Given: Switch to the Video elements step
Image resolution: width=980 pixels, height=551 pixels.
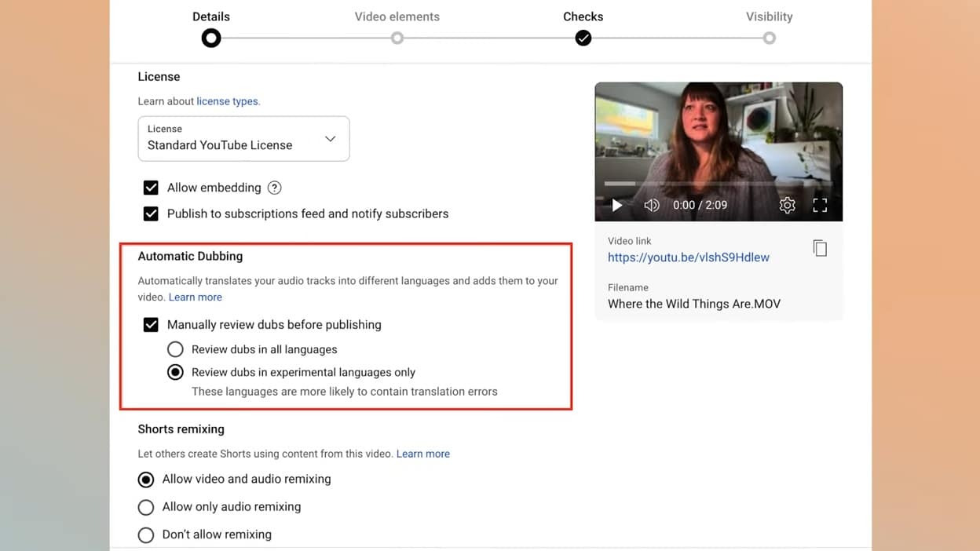Looking at the screenshot, I should (x=397, y=37).
